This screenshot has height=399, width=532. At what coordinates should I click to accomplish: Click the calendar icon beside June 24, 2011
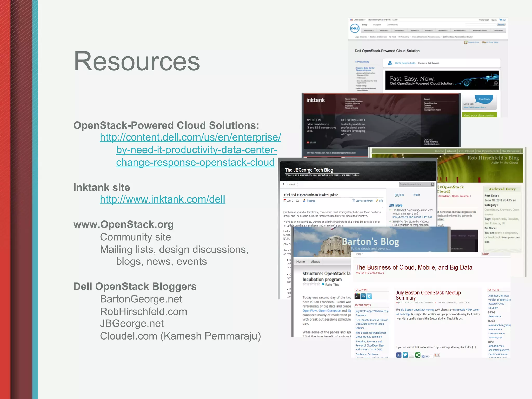pos(285,201)
